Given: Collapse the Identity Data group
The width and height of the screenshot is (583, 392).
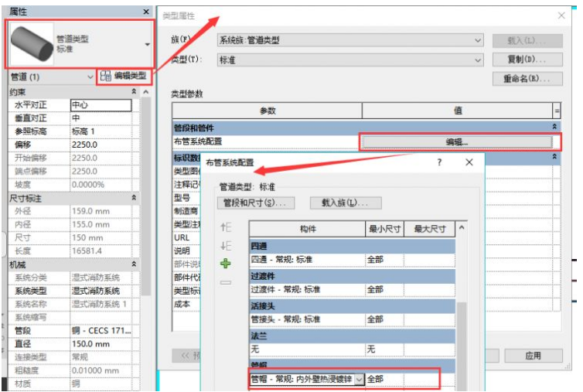Looking at the screenshot, I should click(554, 157).
